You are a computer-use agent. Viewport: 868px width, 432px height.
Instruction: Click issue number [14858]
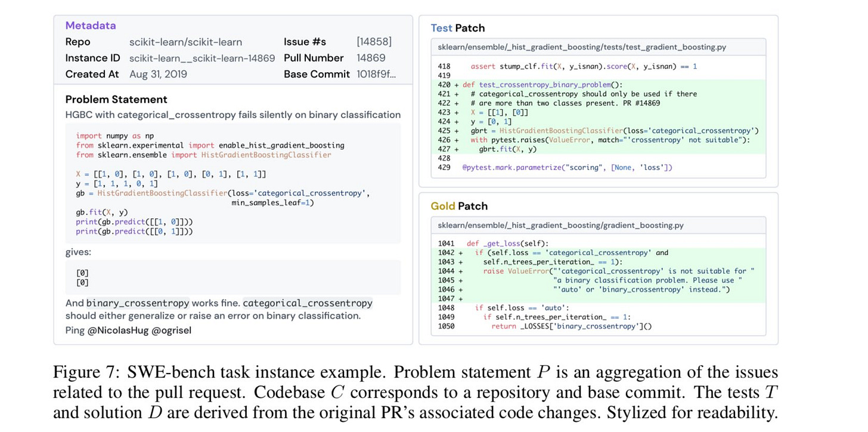point(374,42)
